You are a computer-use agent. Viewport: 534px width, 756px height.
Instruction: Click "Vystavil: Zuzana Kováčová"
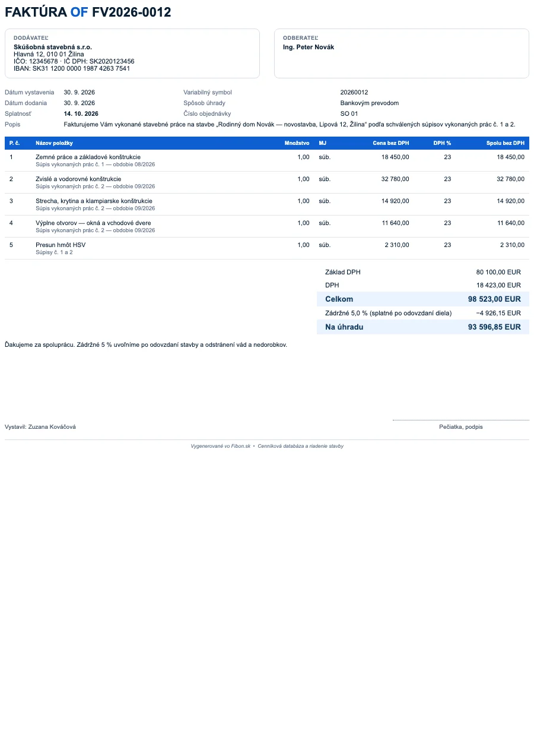(40, 427)
